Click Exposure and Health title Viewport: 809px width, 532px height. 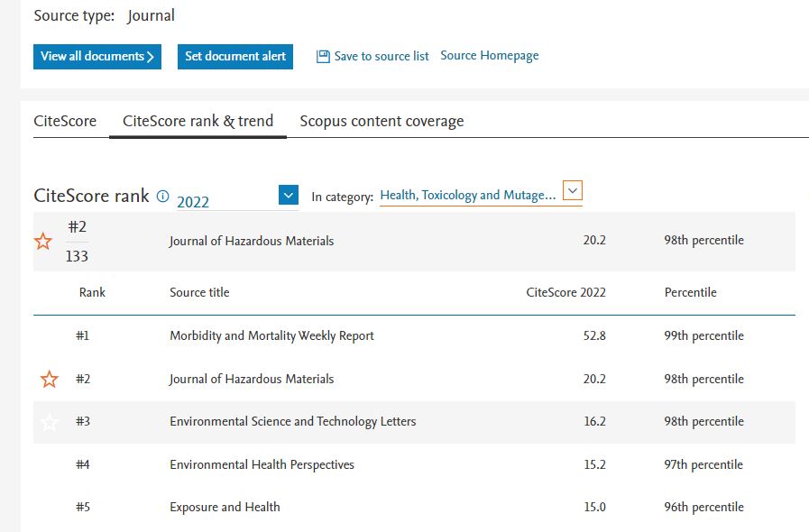pyautogui.click(x=225, y=508)
